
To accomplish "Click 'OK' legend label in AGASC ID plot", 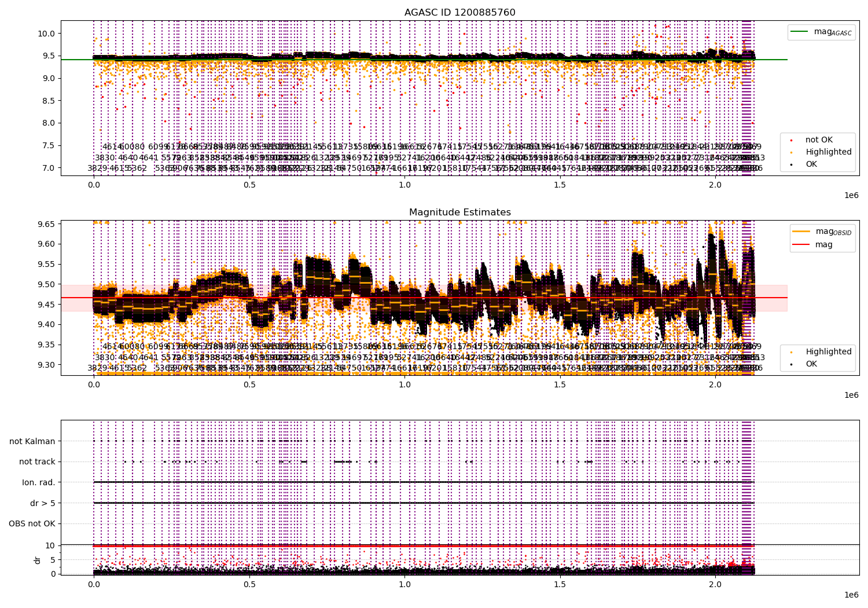I will coord(811,164).
